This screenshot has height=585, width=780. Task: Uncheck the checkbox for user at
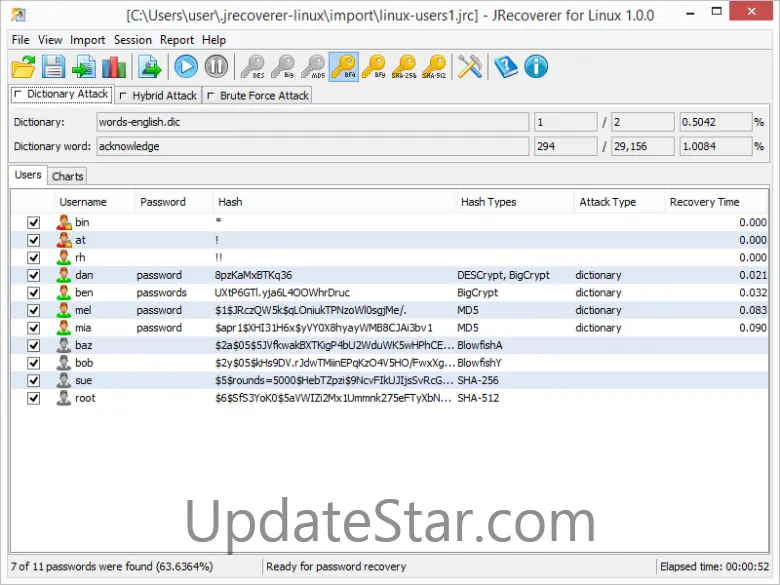click(33, 240)
